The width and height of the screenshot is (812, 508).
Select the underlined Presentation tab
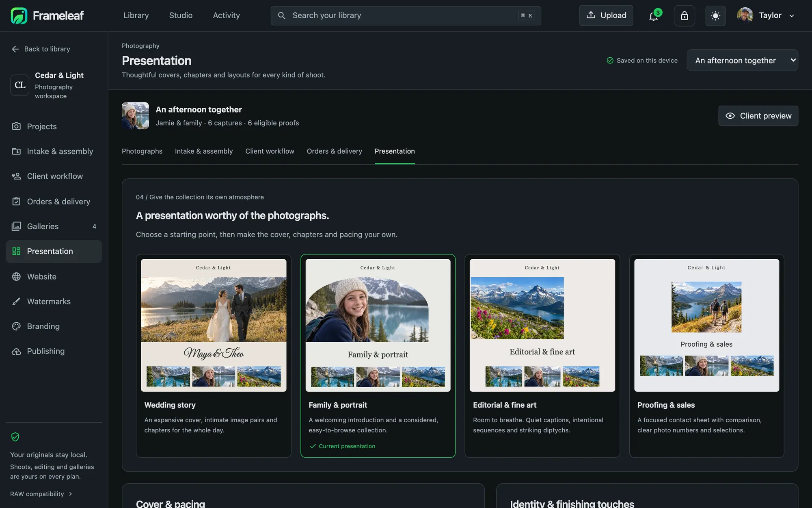coord(395,151)
